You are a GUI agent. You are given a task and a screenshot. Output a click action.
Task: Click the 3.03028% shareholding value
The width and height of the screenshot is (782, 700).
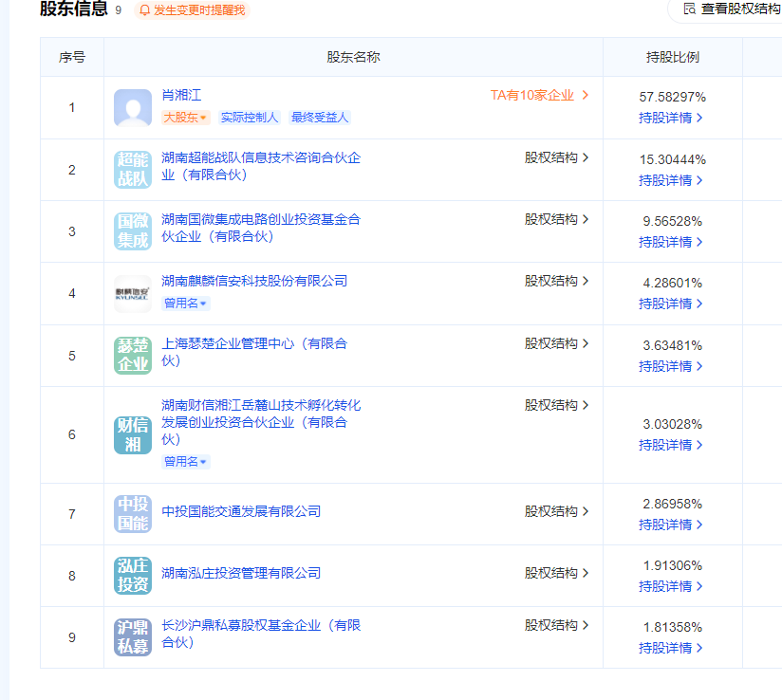(672, 424)
